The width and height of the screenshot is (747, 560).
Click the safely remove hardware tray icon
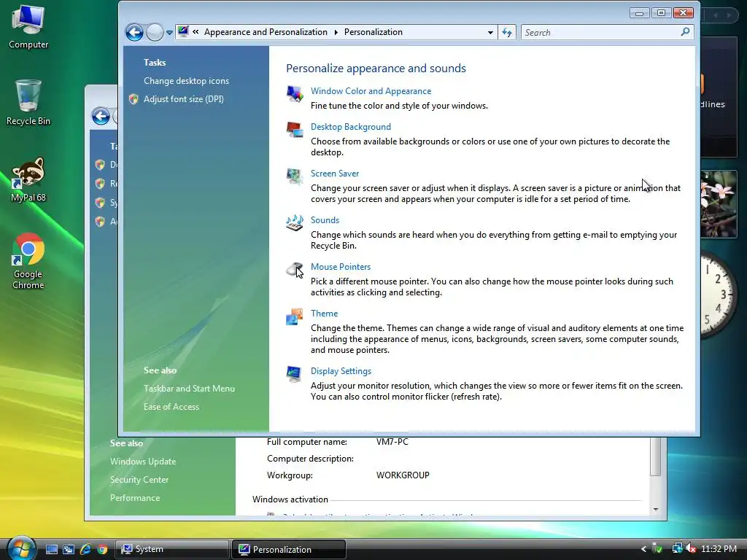(x=657, y=548)
